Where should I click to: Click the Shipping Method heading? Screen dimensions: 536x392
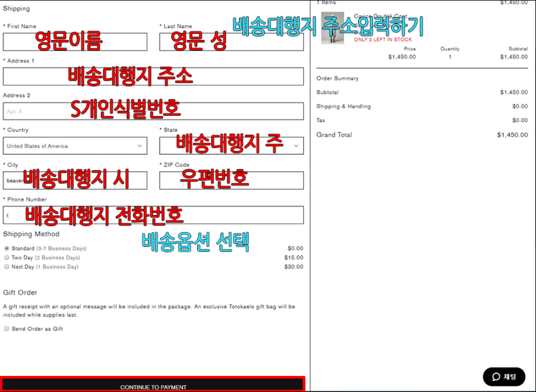31,234
